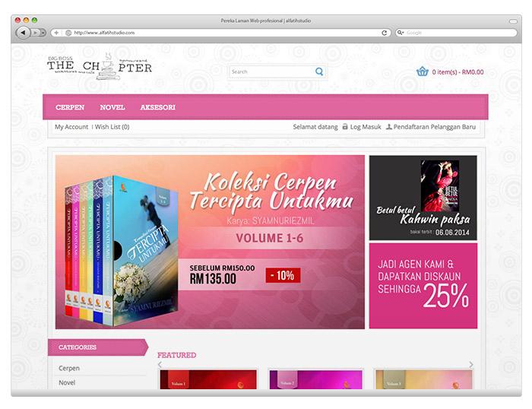The width and height of the screenshot is (532, 409).
Task: Click the add bookmark plus button
Action: pyautogui.click(x=55, y=33)
